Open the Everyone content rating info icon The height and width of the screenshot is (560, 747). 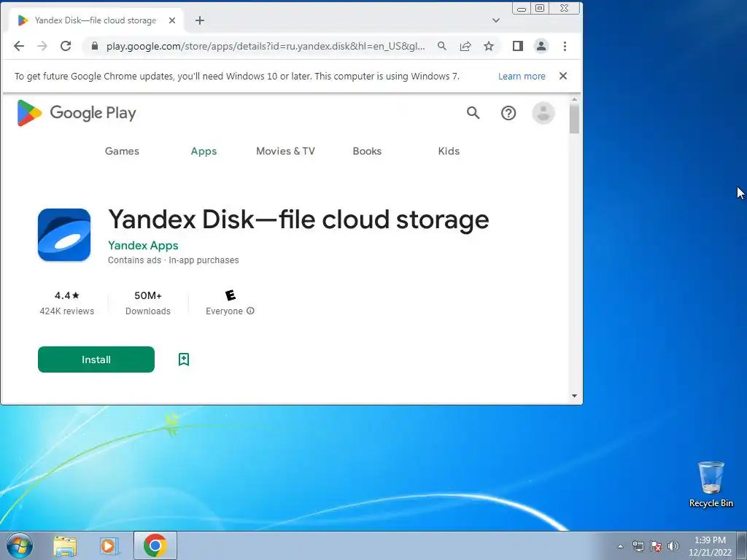251,311
